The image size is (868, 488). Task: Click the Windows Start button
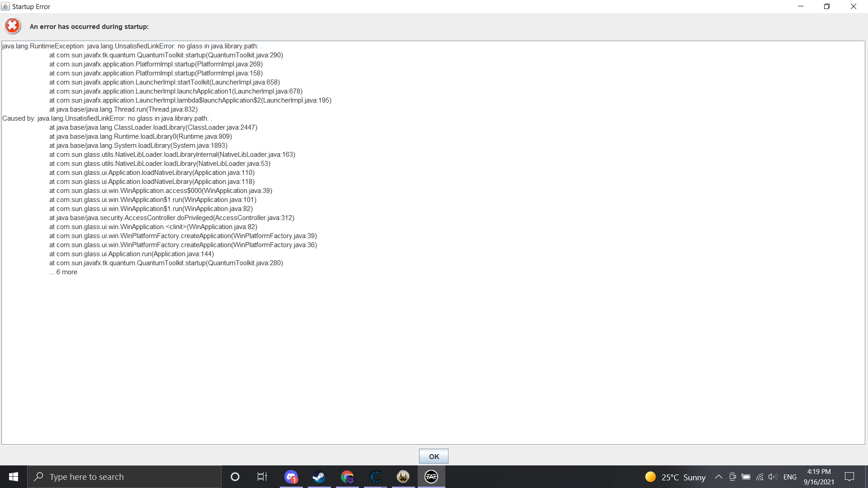13,477
